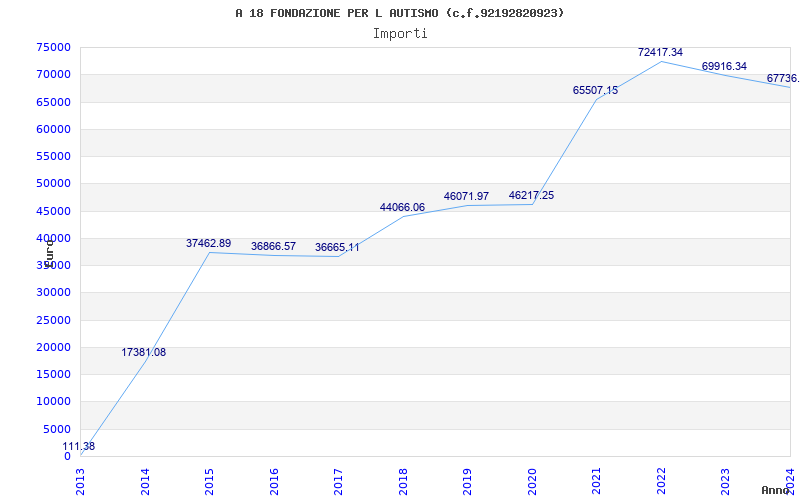Screen dimensions: 800x500
Task: Click the y-axis value 70000
Action: click(54, 74)
